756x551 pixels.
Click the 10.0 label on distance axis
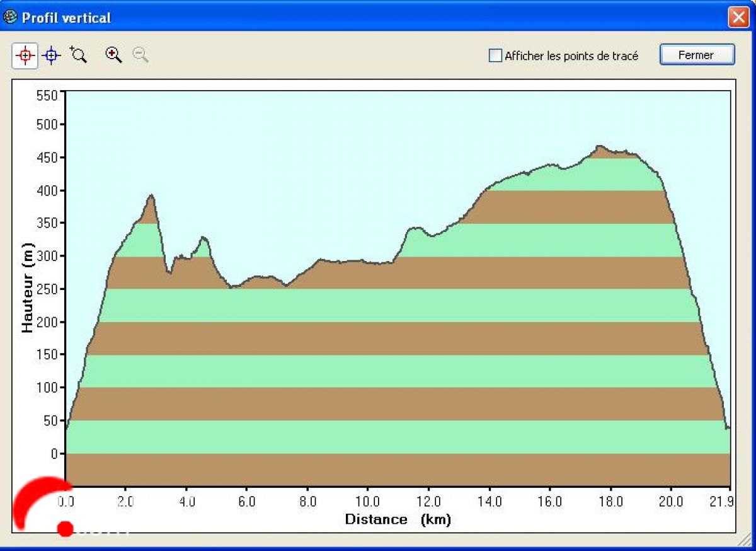[367, 502]
